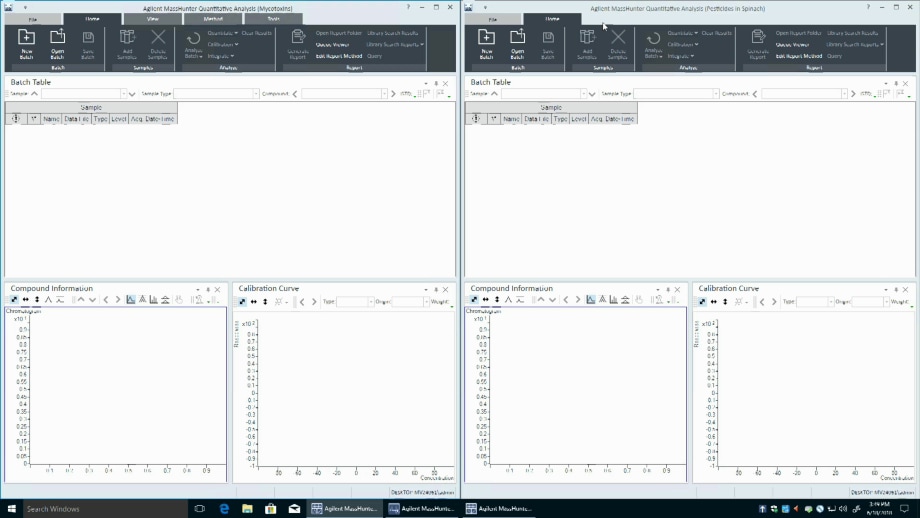Image resolution: width=920 pixels, height=518 pixels.
Task: Pin the Batch Table panel in Mycotoxins window
Action: pyautogui.click(x=436, y=83)
